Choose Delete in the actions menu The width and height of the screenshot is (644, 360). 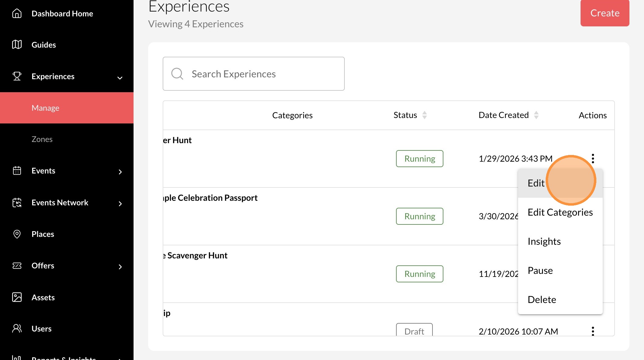(542, 299)
